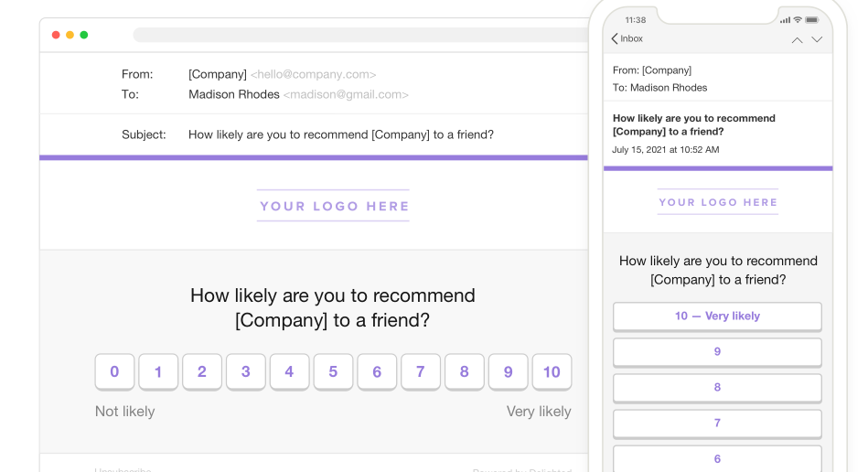Tap the 8 rating on mobile

tap(717, 387)
